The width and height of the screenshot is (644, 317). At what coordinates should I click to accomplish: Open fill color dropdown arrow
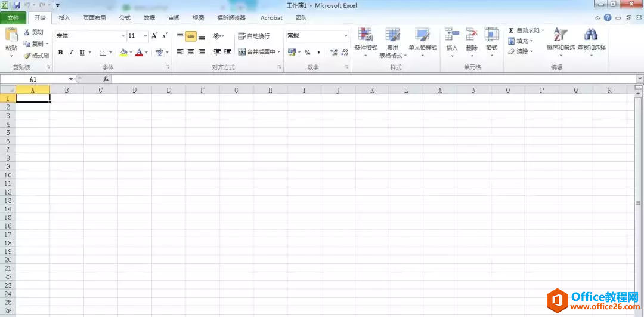(x=131, y=52)
